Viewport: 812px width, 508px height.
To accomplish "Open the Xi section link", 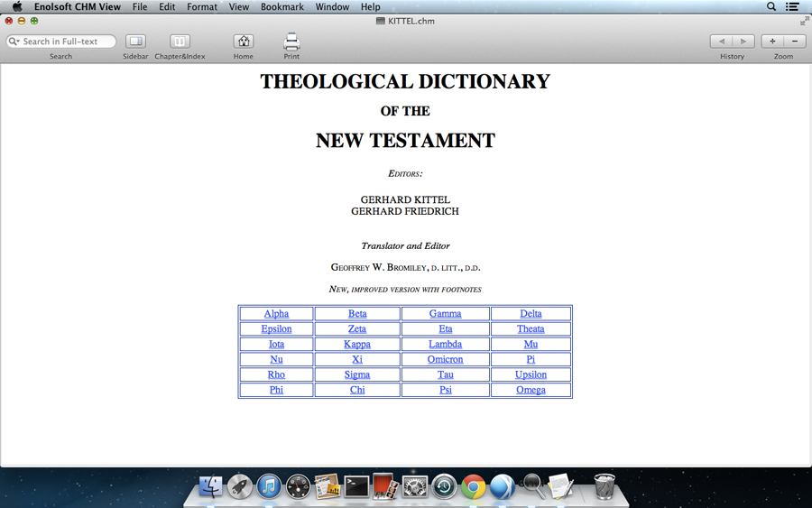I will 357,359.
